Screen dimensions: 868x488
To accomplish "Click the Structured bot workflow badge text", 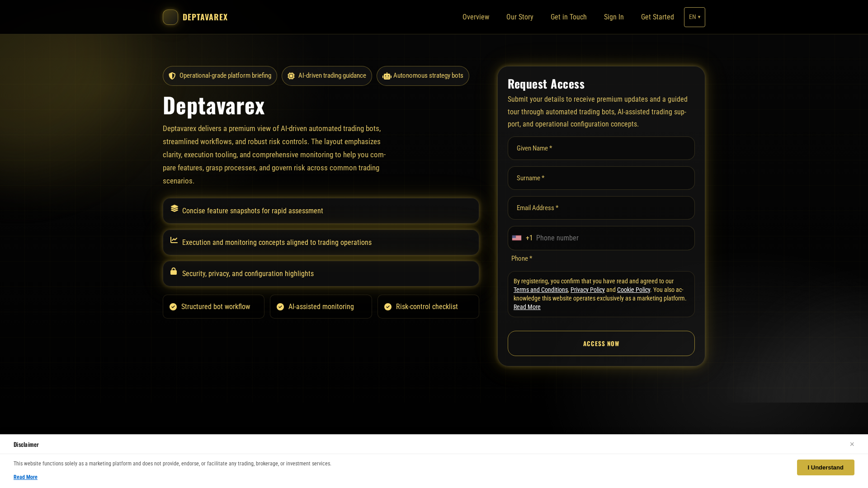I will [x=216, y=307].
